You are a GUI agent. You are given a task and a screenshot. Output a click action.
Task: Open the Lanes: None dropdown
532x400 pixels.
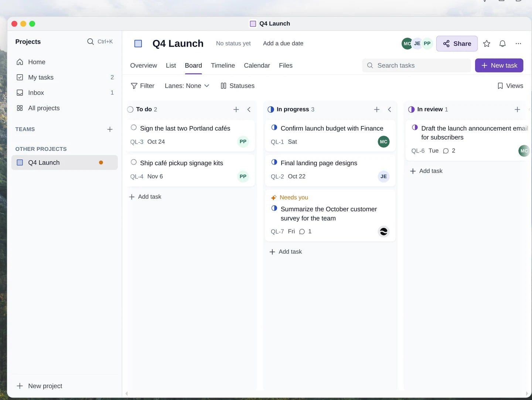point(187,86)
